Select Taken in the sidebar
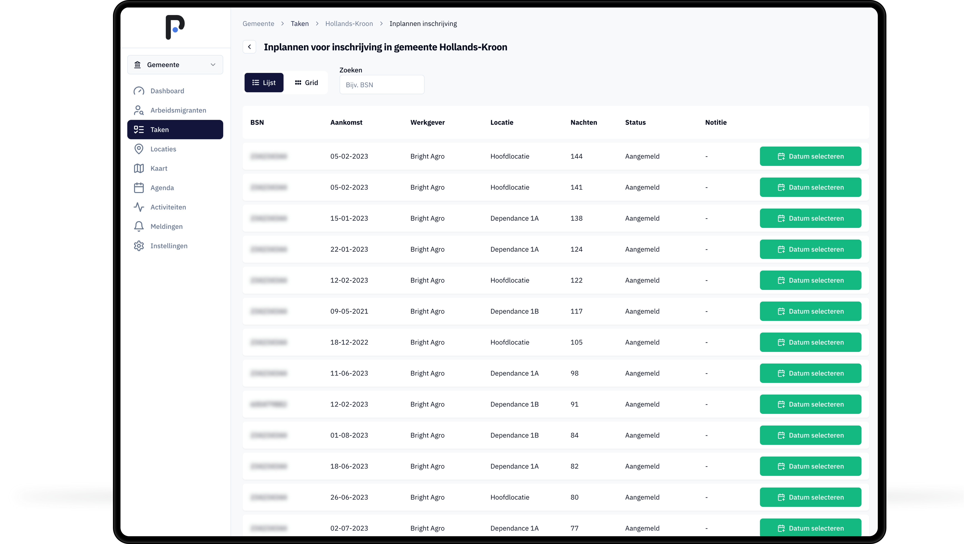The image size is (980, 544). point(175,130)
